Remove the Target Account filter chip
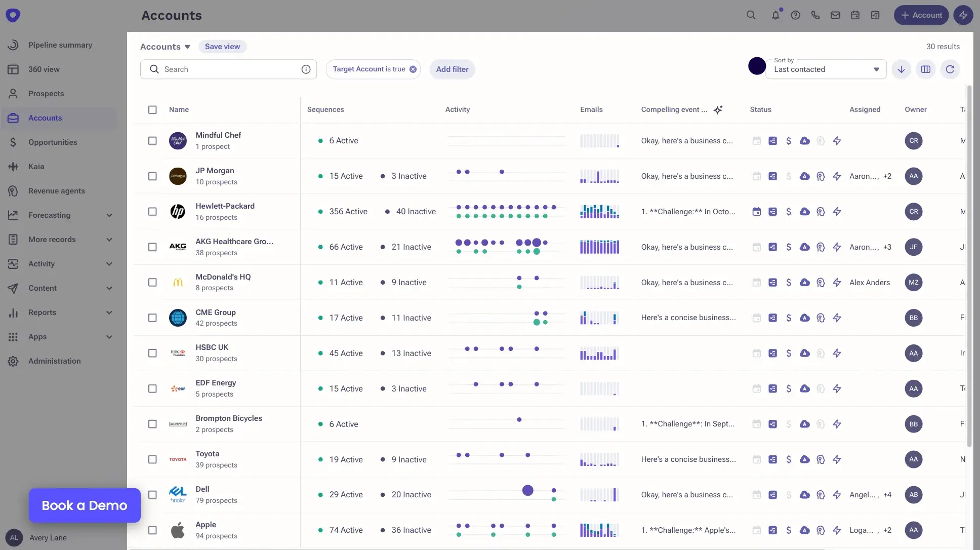The image size is (980, 550). (x=413, y=69)
